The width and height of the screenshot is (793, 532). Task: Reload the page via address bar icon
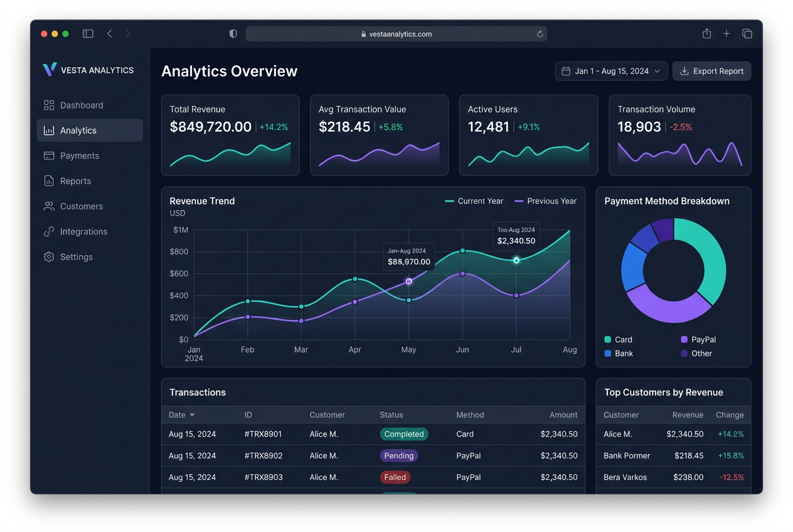[x=540, y=35]
